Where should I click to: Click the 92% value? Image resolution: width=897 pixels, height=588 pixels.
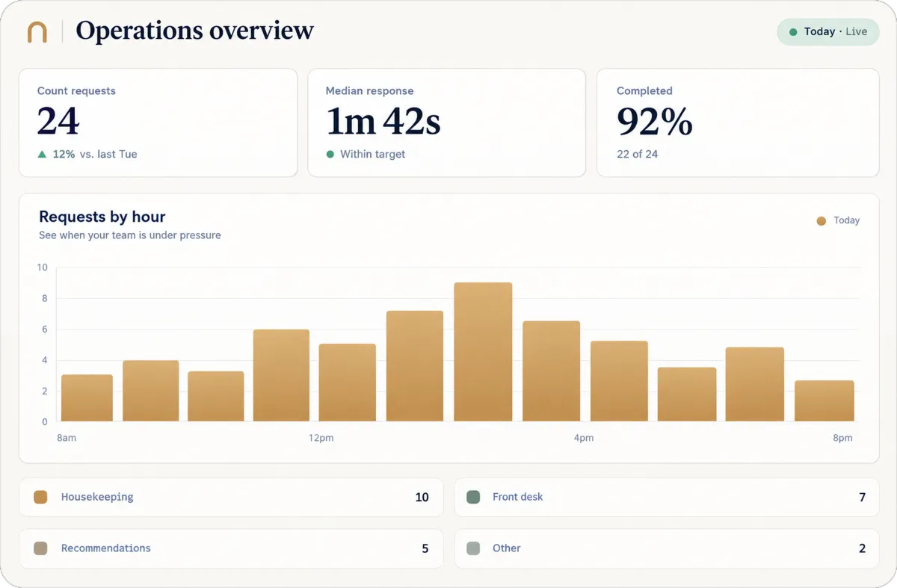(655, 121)
